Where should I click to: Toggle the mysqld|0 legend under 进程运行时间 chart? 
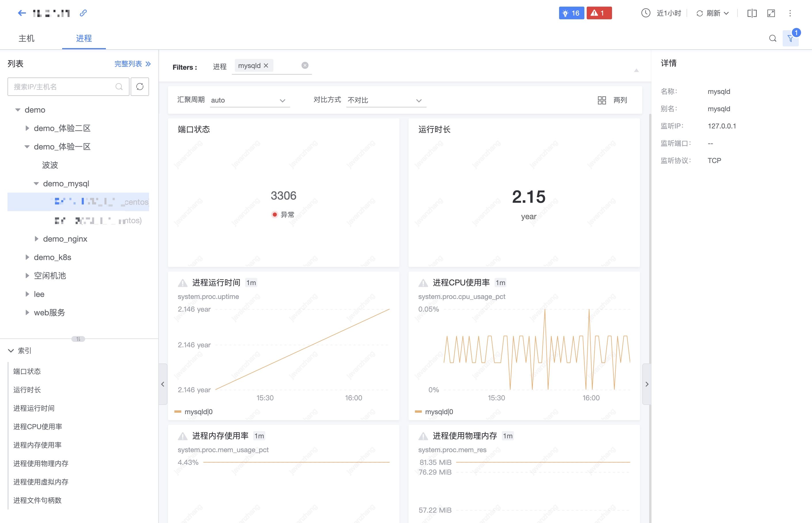point(198,412)
